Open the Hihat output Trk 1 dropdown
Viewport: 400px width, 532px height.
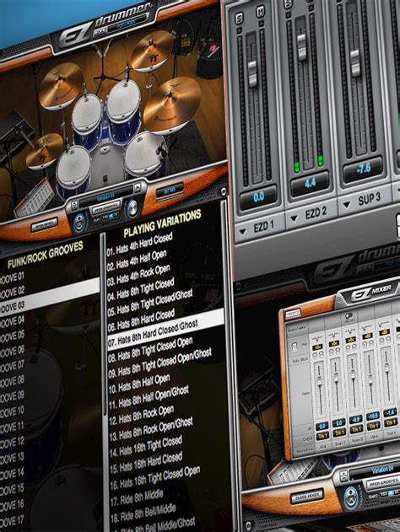click(373, 426)
